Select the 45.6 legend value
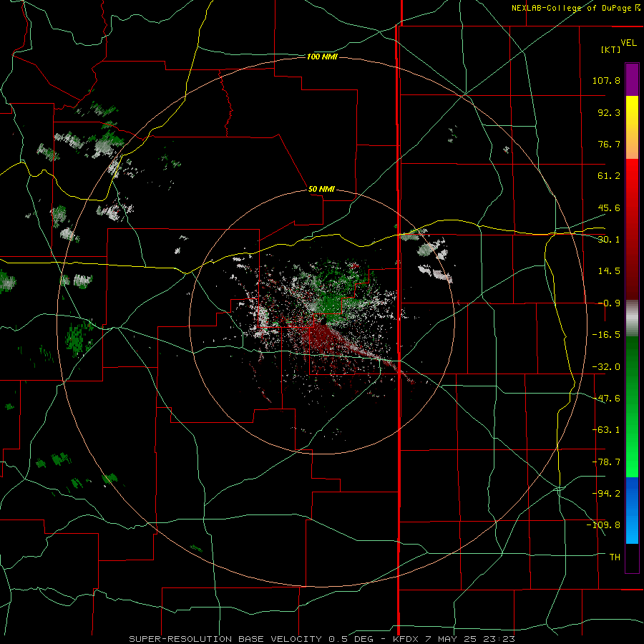The height and width of the screenshot is (644, 644). [609, 208]
